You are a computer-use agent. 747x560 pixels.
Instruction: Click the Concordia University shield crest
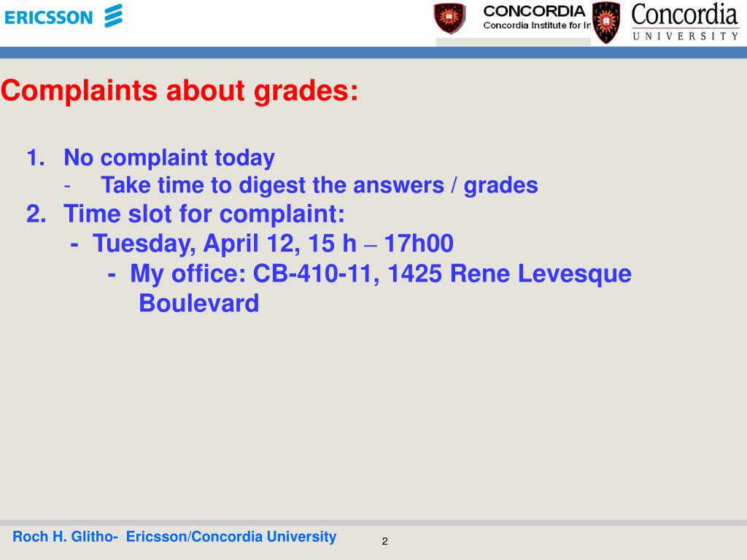point(606,23)
